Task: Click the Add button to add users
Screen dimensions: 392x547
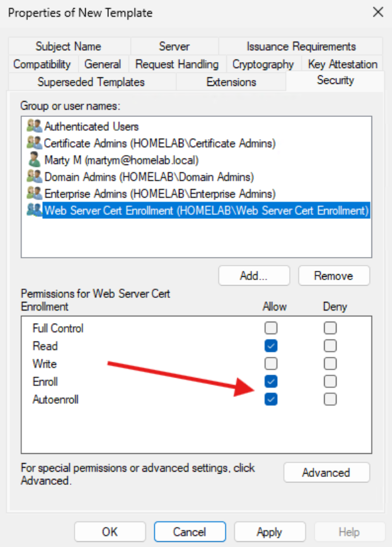Action: [x=254, y=275]
